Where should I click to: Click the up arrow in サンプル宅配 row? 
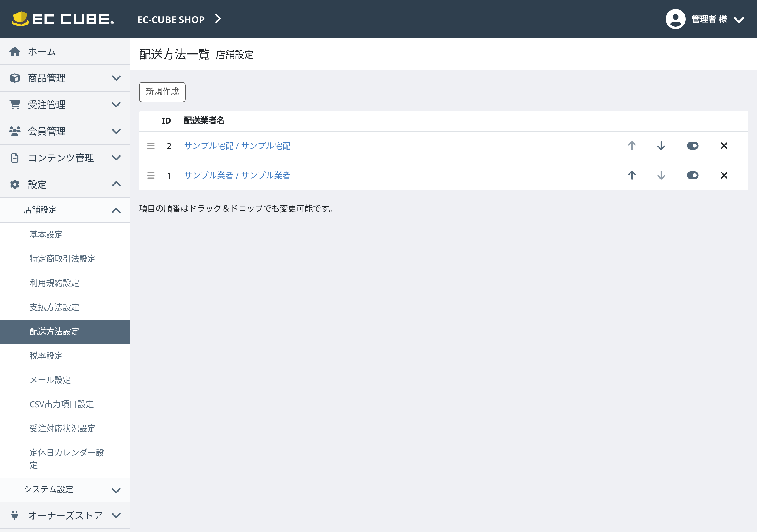coord(632,146)
